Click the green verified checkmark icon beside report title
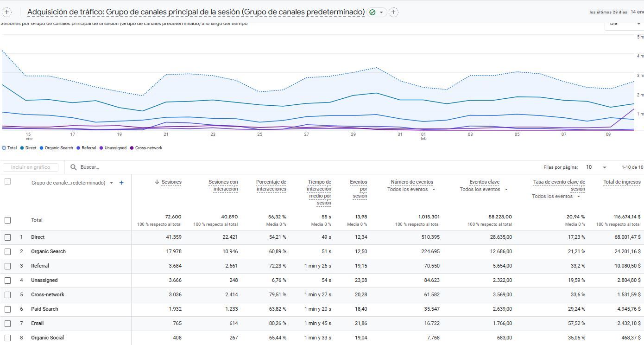Screen dimensions: 644x345 tap(372, 13)
